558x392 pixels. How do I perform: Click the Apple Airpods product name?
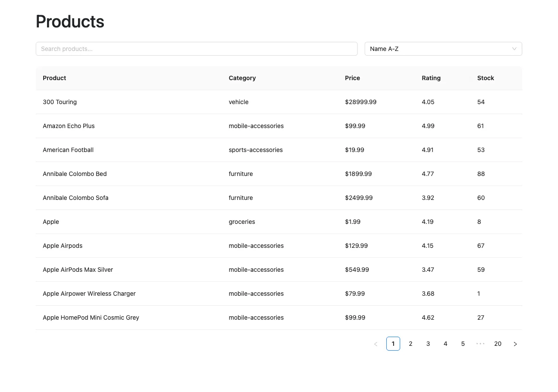click(63, 246)
